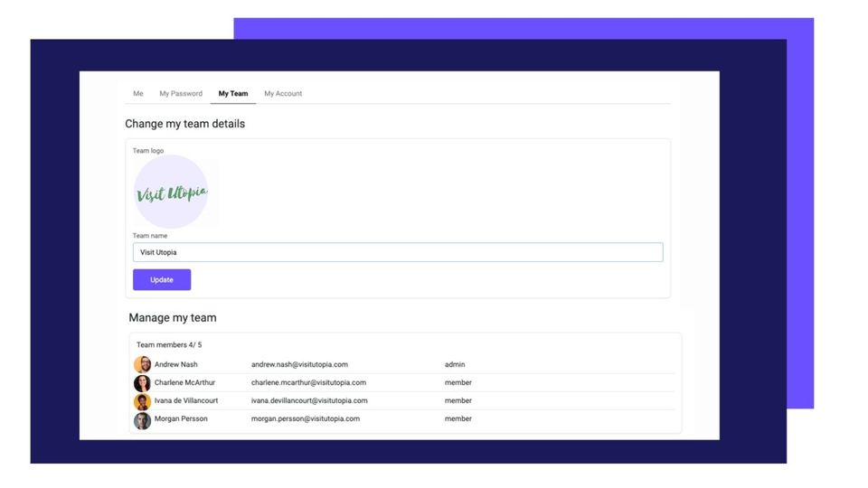Select the name Charlene McArthur
The height and width of the screenshot is (488, 868).
pyautogui.click(x=184, y=382)
